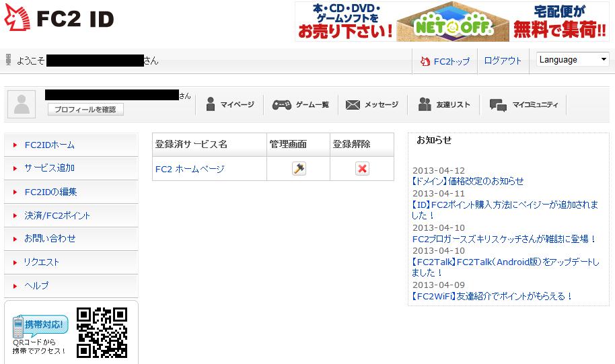
Task: Open the 【ID】FC2ポイント購入方法 news link
Action: tap(505, 210)
